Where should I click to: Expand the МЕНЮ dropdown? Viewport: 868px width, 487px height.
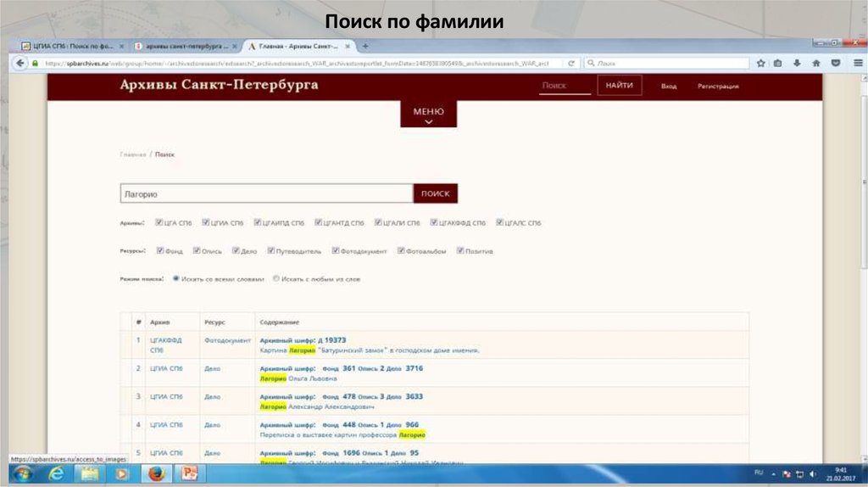coord(428,115)
